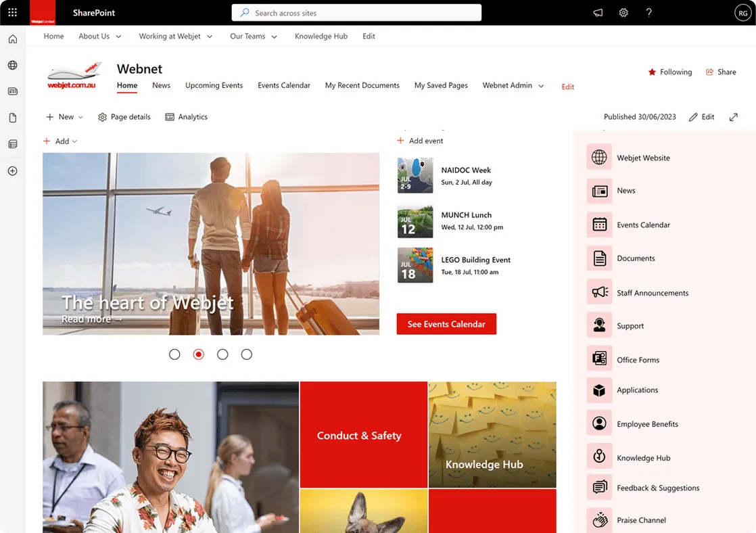Click the Home icon in left rail
The height and width of the screenshot is (533, 756).
(13, 39)
